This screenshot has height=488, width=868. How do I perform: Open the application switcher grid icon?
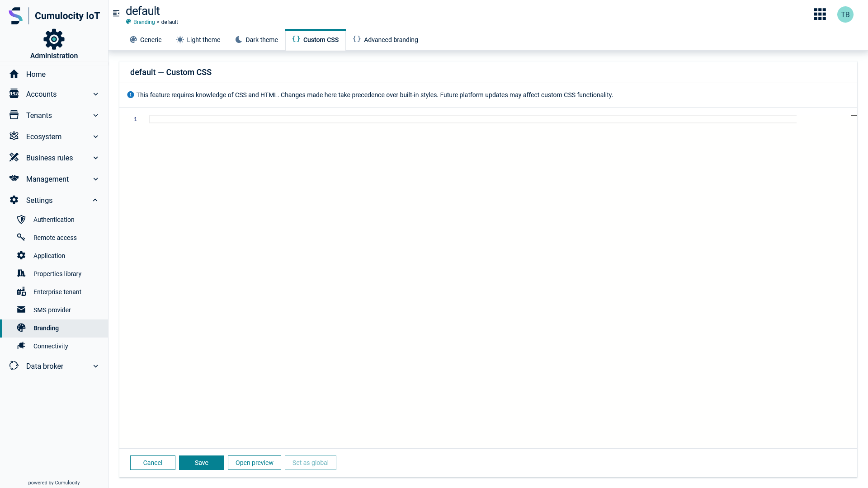click(820, 14)
